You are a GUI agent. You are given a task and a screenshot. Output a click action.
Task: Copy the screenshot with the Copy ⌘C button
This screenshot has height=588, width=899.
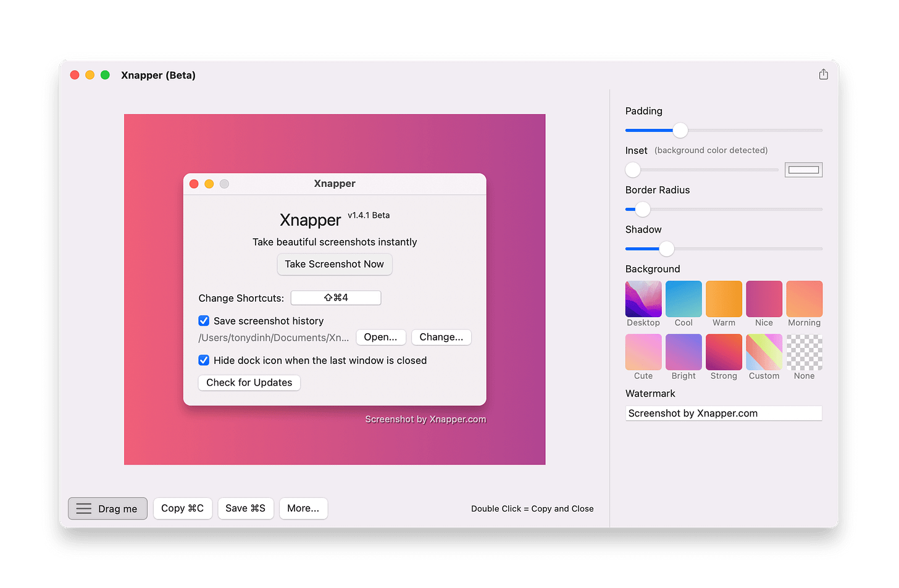coord(183,508)
